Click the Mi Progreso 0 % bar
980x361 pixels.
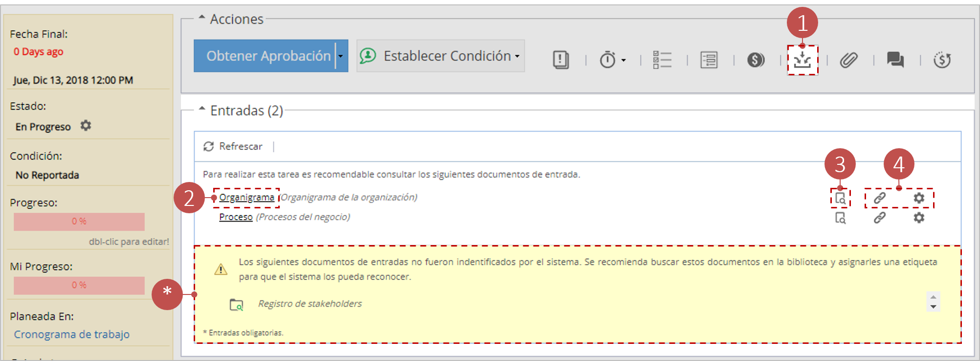79,285
